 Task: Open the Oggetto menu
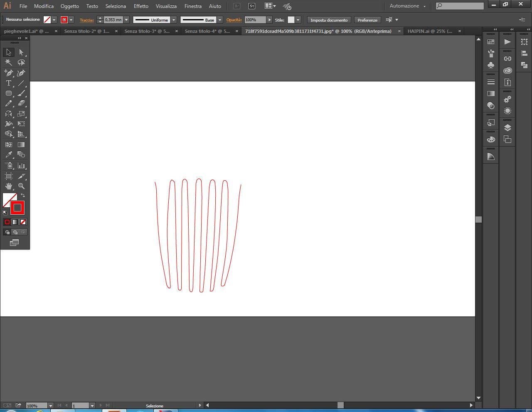(x=69, y=6)
